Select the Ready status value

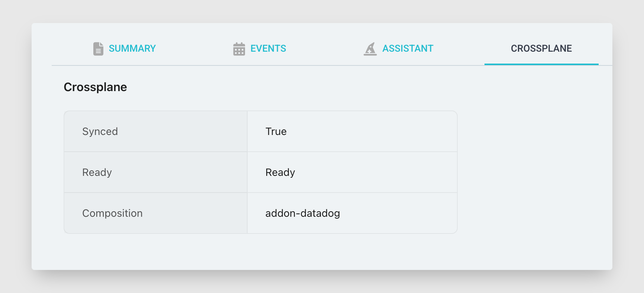[280, 172]
